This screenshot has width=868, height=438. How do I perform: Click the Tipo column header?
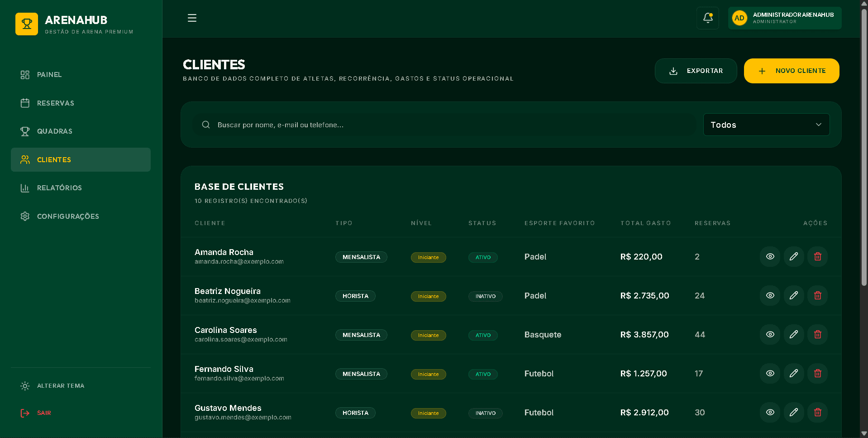pyautogui.click(x=344, y=223)
